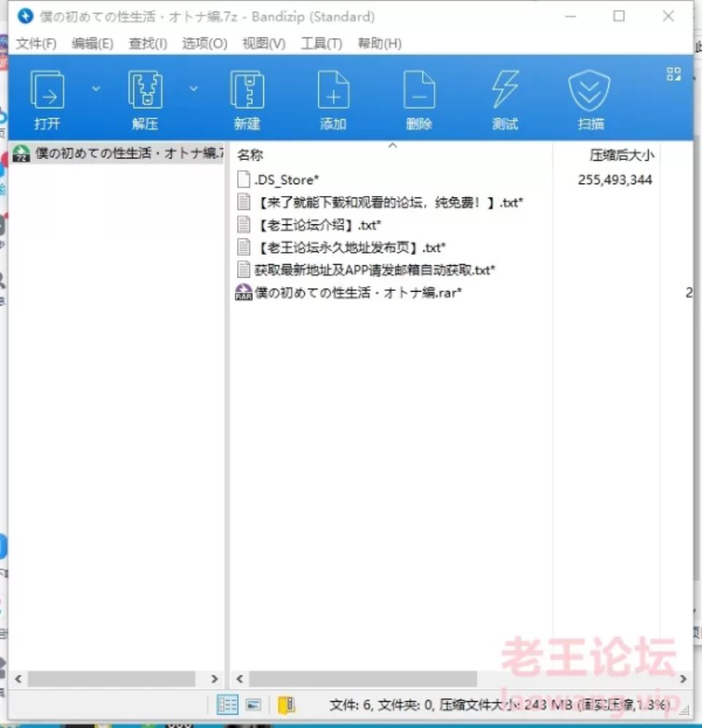Viewport: 702px width, 728px height.
Task: Click right arrow of file list scrollbar
Action: [x=683, y=679]
